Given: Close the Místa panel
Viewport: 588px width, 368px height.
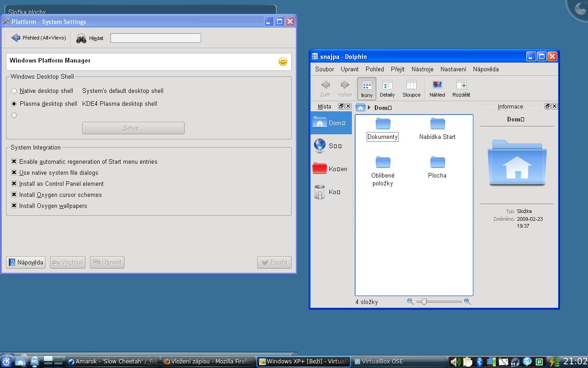Looking at the screenshot, I should (x=348, y=106).
